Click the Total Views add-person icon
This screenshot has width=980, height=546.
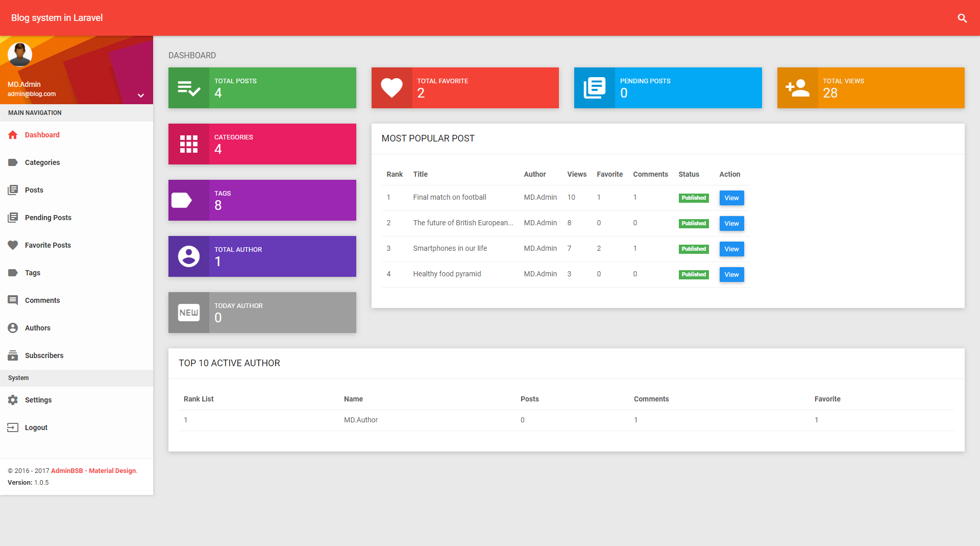pyautogui.click(x=797, y=88)
